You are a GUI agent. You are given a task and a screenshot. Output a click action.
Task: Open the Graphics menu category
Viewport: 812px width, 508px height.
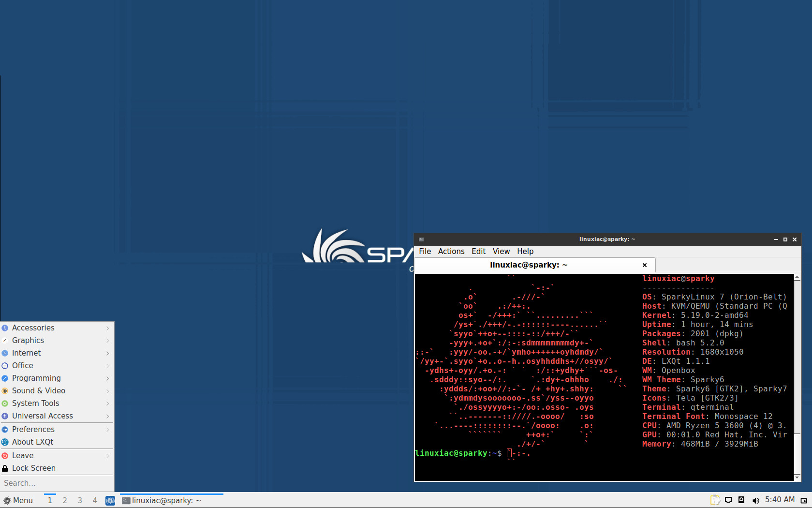(x=57, y=340)
